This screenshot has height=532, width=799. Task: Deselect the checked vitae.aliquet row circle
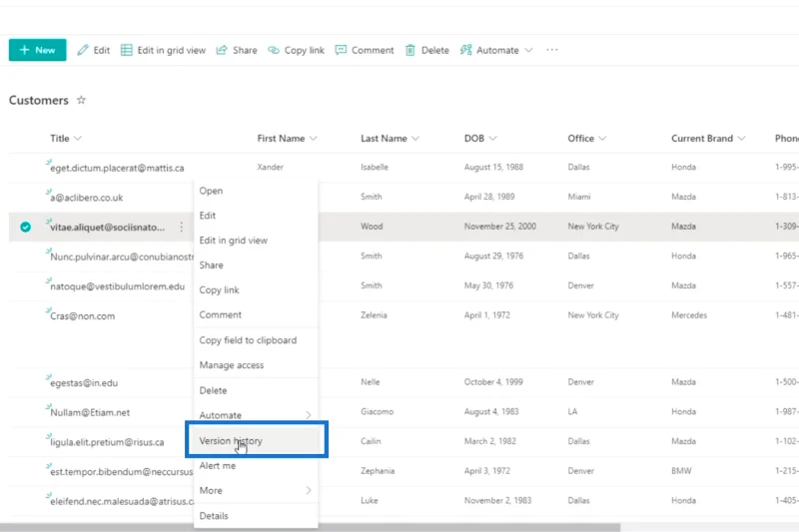tap(25, 227)
